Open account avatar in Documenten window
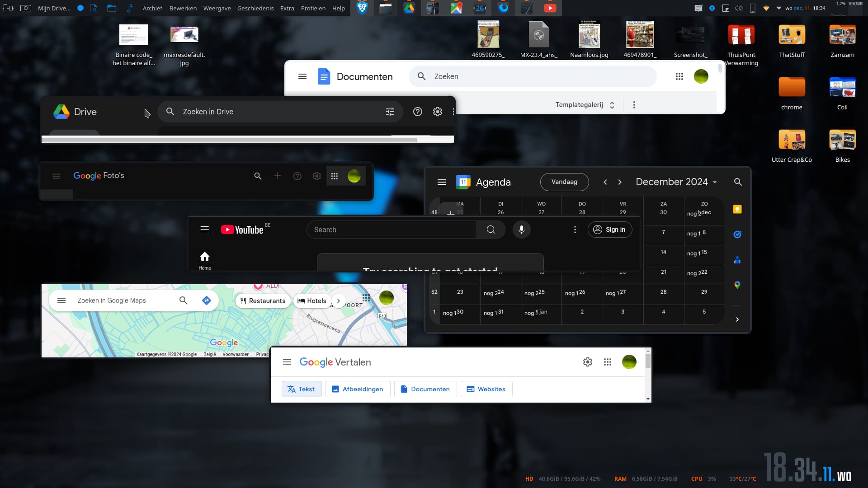 pos(701,76)
